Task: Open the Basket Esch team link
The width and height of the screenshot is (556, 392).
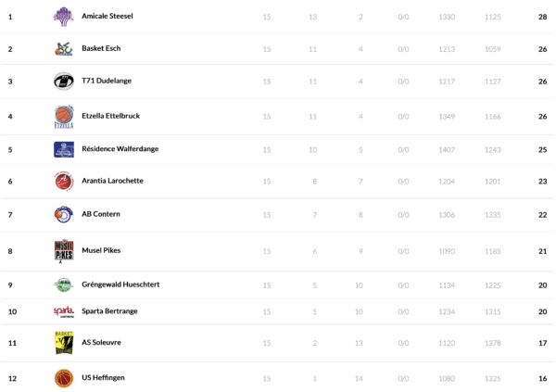Action: (101, 49)
